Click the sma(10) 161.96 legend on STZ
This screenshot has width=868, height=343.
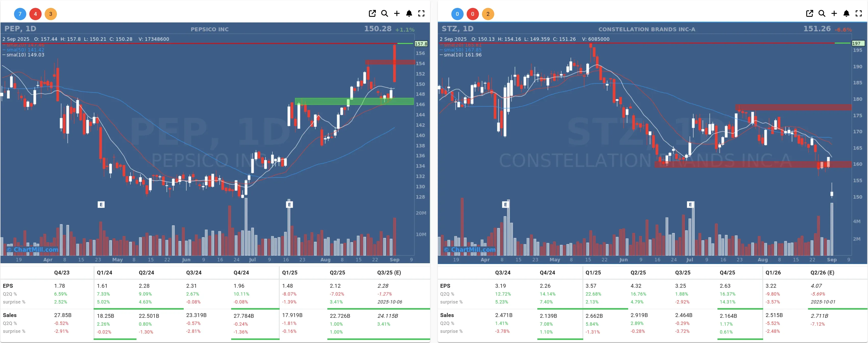coord(461,55)
